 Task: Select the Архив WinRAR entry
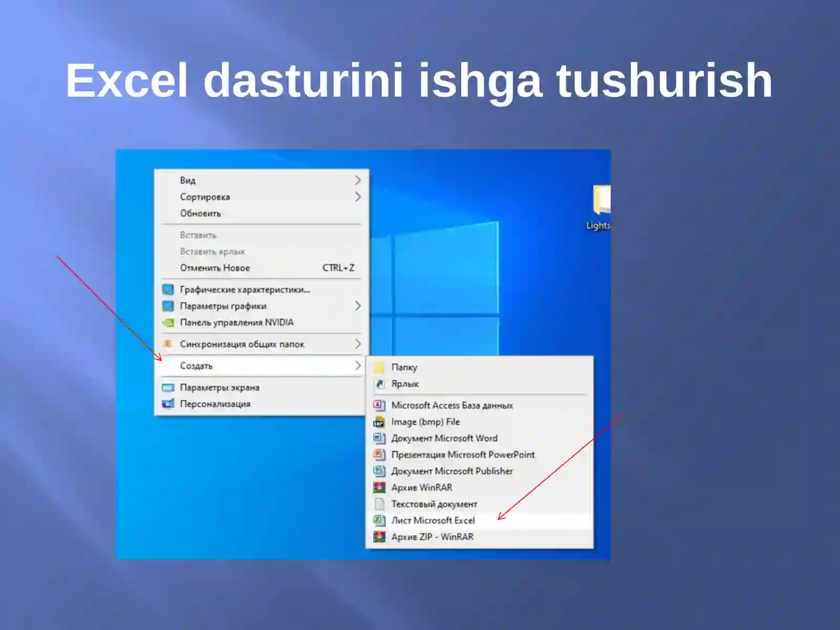(x=479, y=487)
